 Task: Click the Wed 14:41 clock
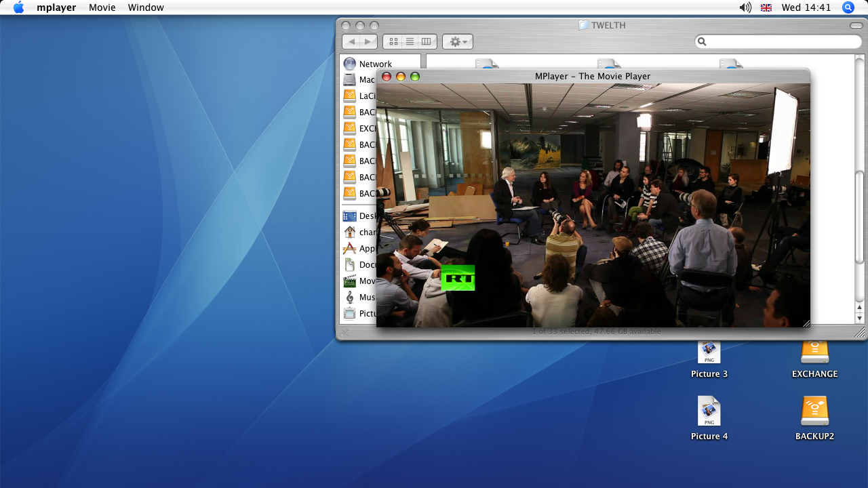pos(806,7)
